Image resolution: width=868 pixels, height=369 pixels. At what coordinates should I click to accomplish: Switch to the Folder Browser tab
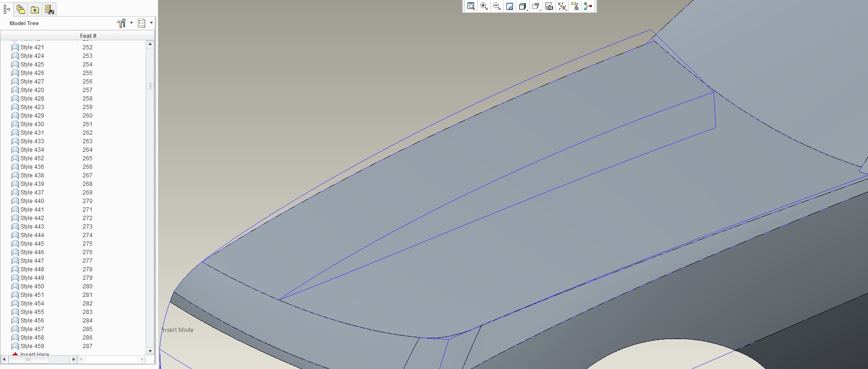tap(20, 9)
